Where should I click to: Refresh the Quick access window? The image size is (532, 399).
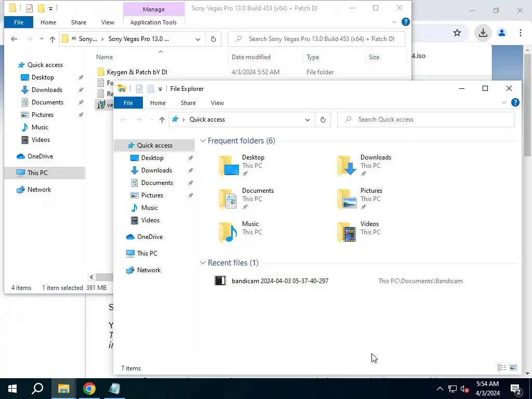(x=323, y=119)
